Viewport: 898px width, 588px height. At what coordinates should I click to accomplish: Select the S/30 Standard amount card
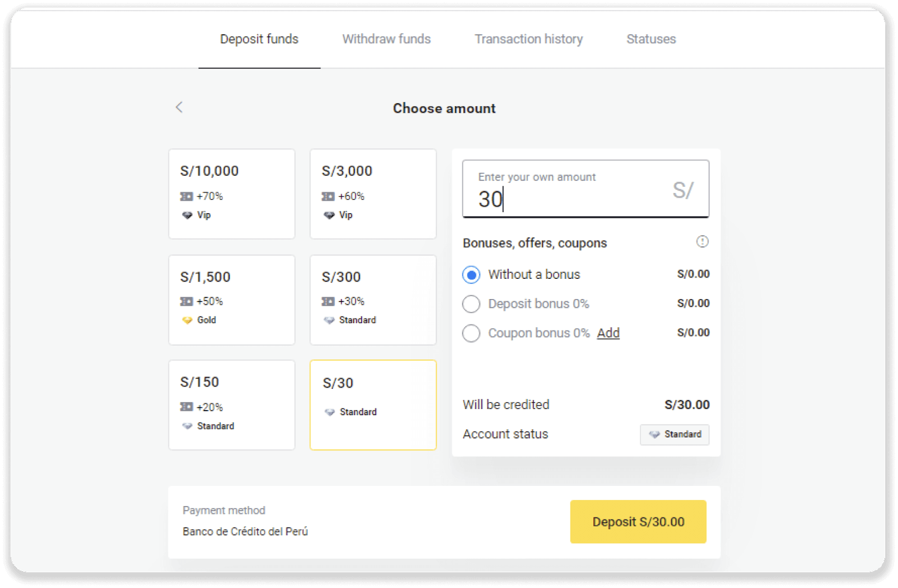click(373, 405)
